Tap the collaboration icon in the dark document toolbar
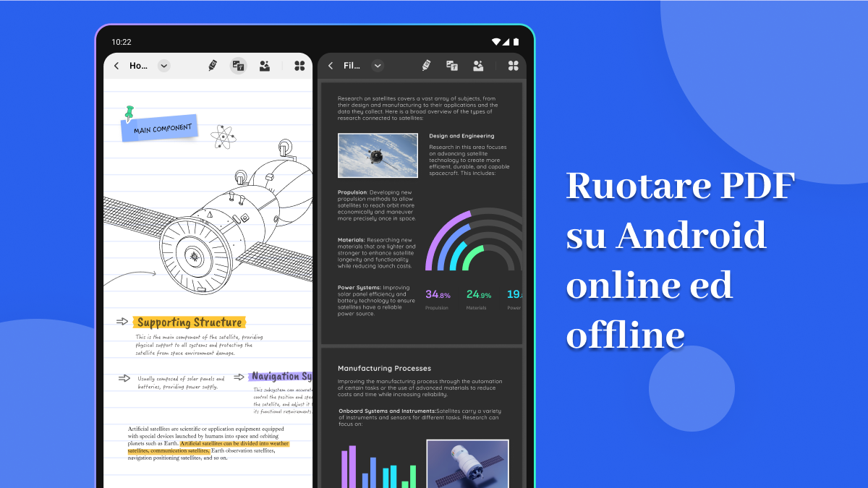Image resolution: width=868 pixels, height=488 pixels. click(x=478, y=66)
